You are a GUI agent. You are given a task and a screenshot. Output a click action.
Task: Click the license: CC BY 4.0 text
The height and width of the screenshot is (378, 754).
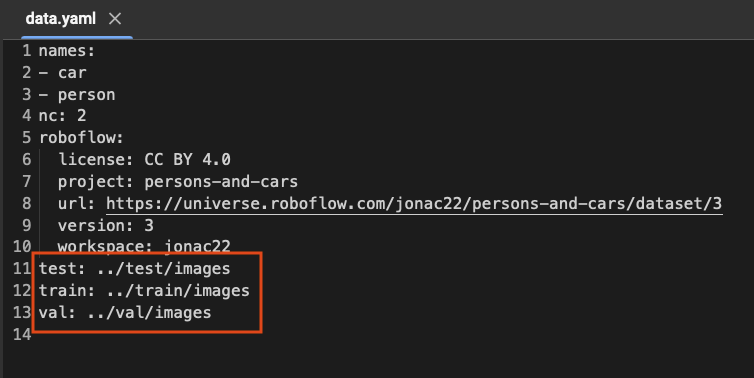[x=144, y=160]
